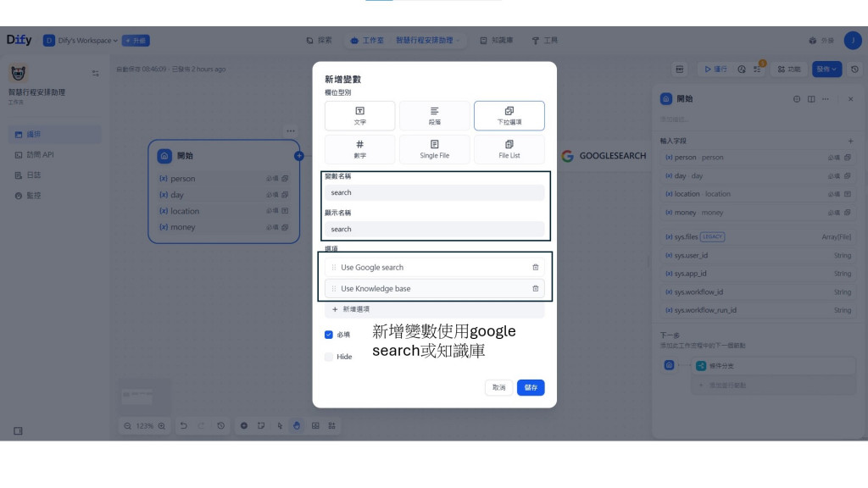Viewport: 868px width, 488px height.
Task: Open version history icon next to publish
Action: [x=854, y=69]
